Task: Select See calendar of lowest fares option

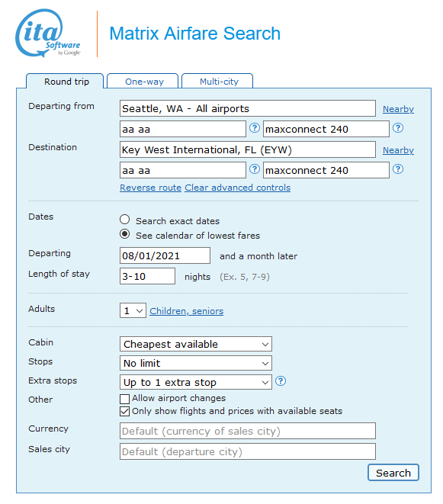Action: point(125,234)
